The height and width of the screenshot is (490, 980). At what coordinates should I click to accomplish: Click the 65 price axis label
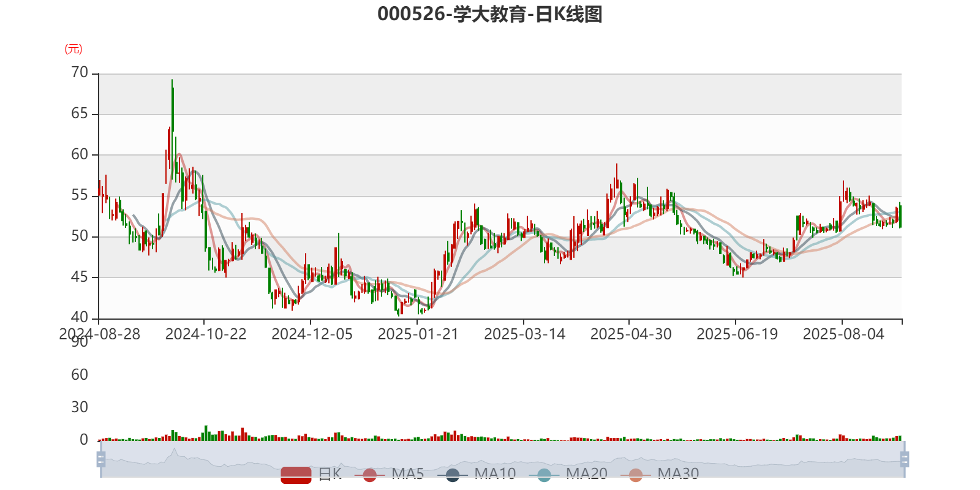coord(80,114)
